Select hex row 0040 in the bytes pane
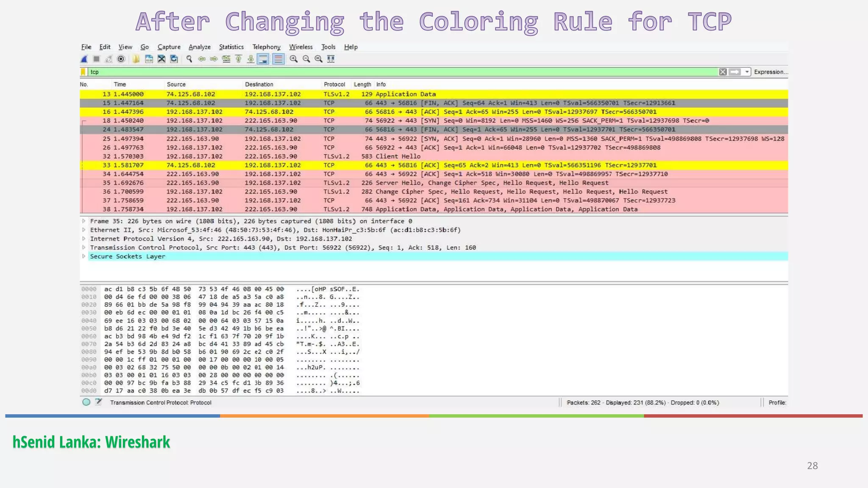Screen dimensions: 868x488 pyautogui.click(x=220, y=321)
